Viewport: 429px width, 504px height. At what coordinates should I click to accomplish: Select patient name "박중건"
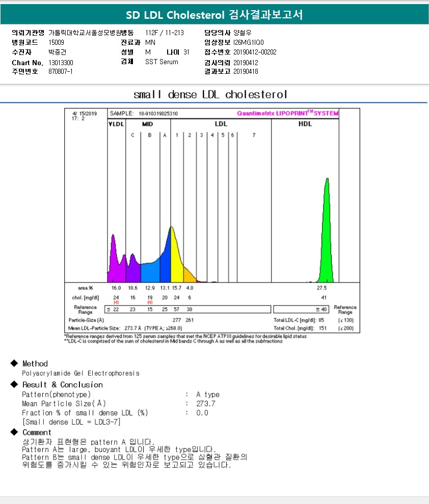click(x=57, y=52)
